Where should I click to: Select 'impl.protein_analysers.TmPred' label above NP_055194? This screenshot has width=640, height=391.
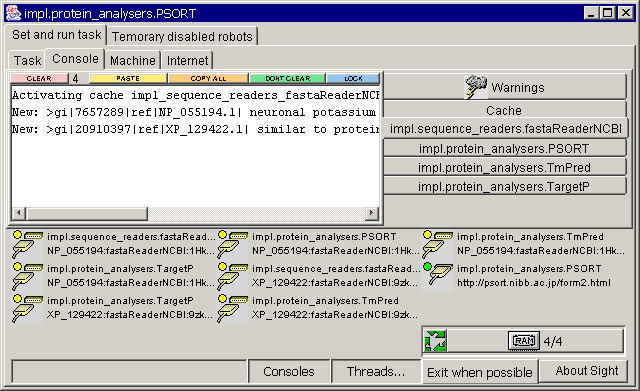[530, 237]
